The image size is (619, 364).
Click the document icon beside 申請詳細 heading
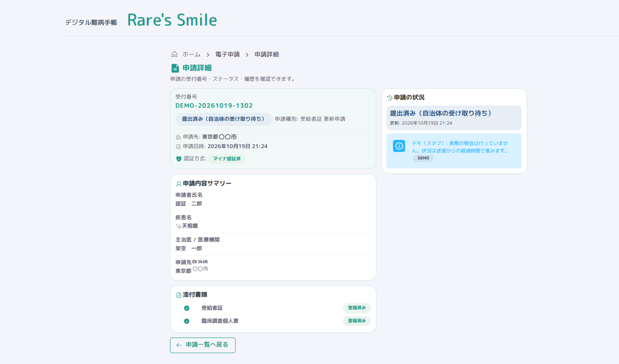[175, 68]
